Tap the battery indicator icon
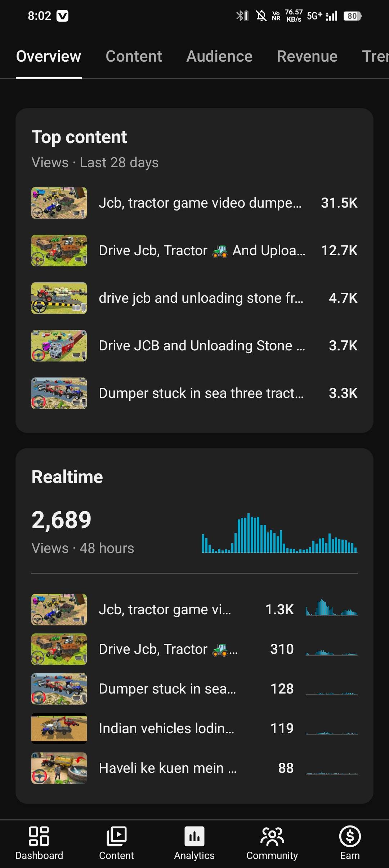The height and width of the screenshot is (868, 389). coord(352,16)
